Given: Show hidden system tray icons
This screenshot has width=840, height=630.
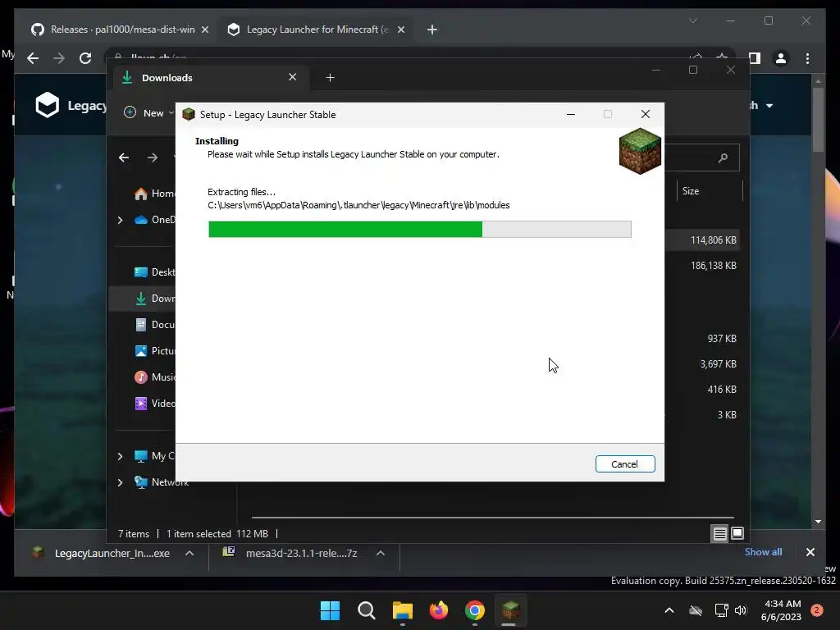Looking at the screenshot, I should point(669,610).
